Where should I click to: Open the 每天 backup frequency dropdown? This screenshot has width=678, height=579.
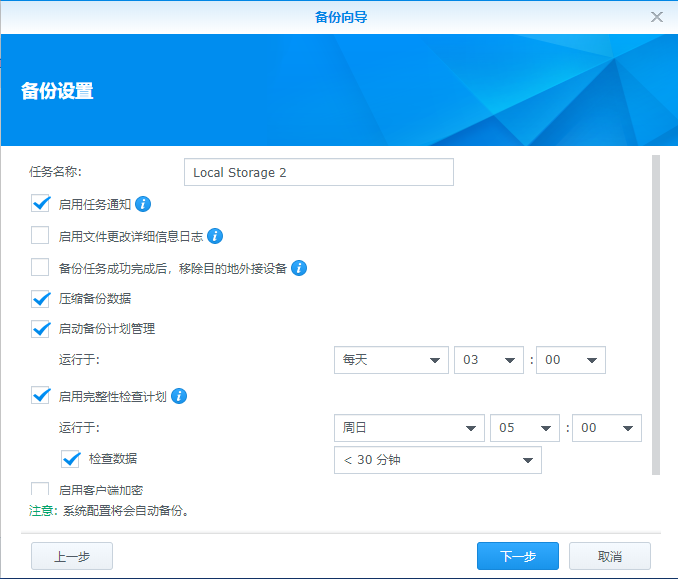point(391,360)
